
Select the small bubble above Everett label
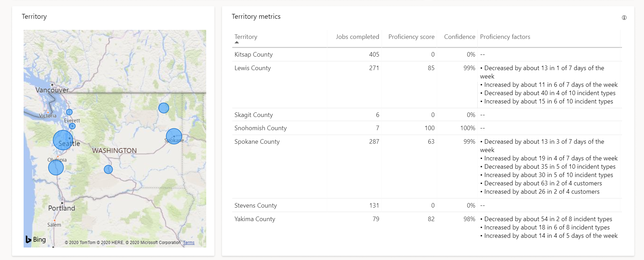[x=69, y=112]
